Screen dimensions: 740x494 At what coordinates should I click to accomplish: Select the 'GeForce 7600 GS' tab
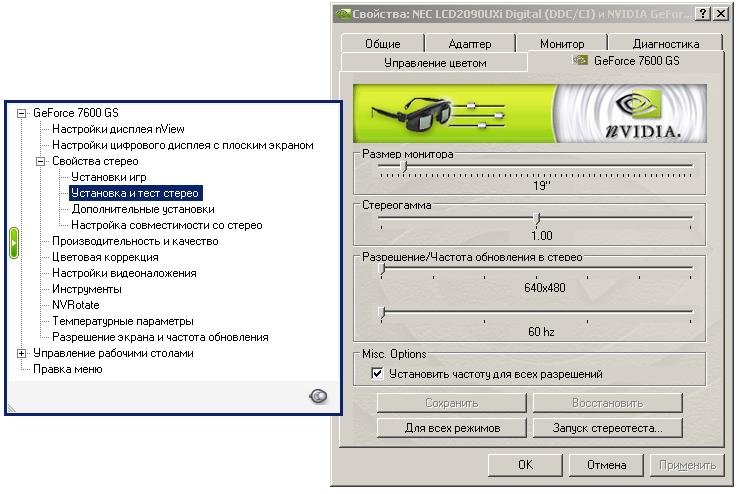626,61
